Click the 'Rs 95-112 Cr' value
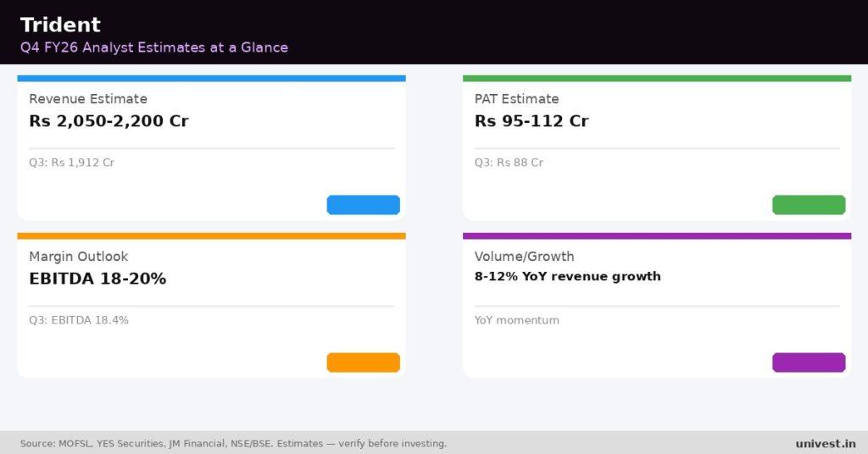Image resolution: width=868 pixels, height=454 pixels. coord(531,121)
